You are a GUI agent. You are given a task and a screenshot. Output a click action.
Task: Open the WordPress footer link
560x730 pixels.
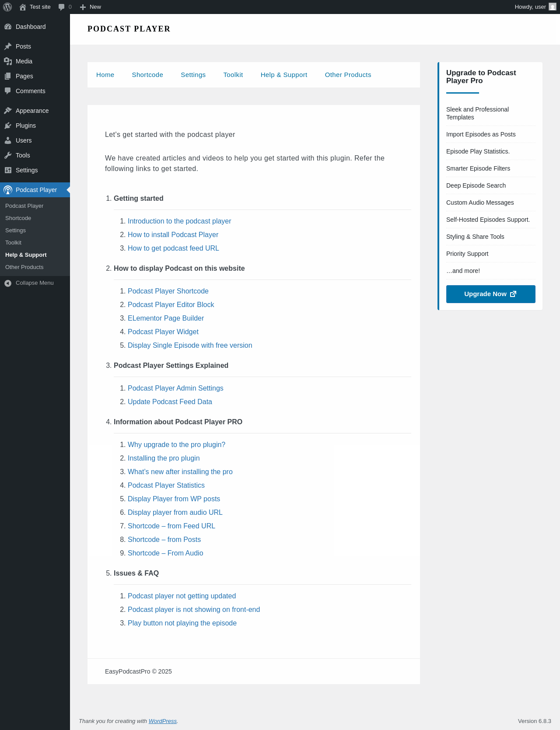(163, 721)
